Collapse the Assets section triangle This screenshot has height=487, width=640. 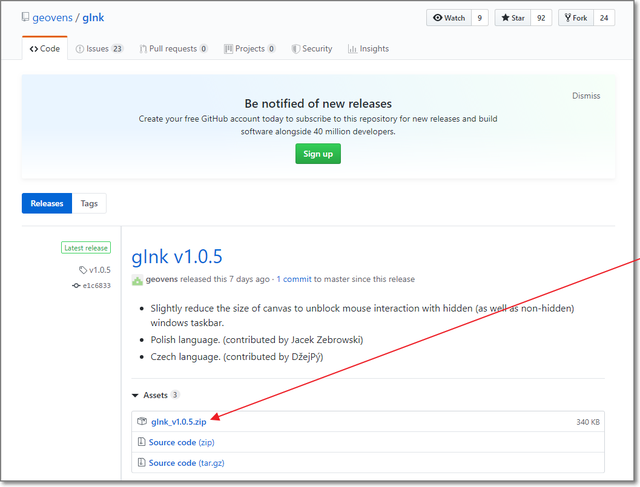pyautogui.click(x=135, y=395)
